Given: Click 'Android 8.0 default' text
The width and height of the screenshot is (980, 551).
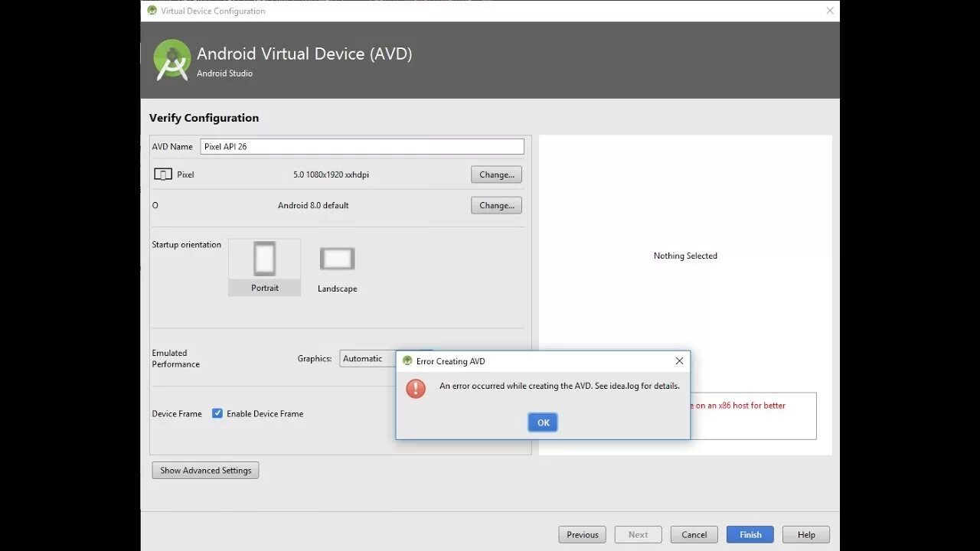Looking at the screenshot, I should click(x=313, y=205).
